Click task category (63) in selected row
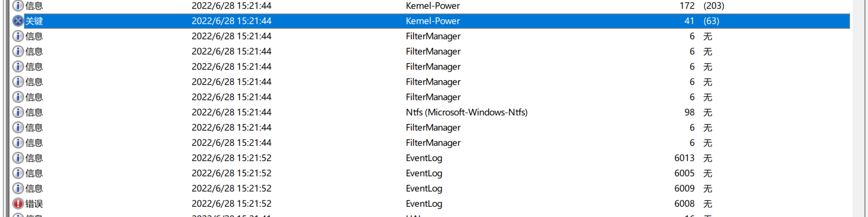 point(711,21)
